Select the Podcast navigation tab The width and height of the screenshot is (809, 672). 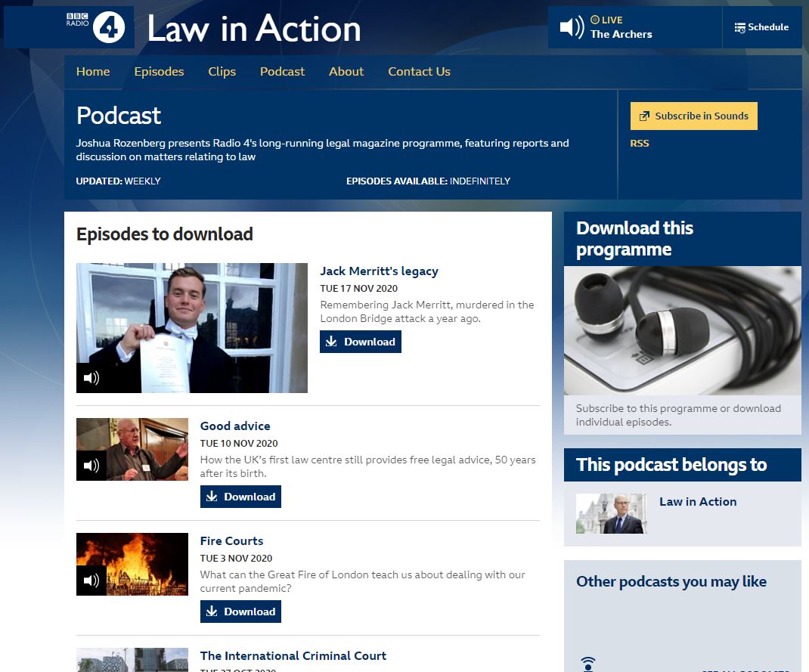[282, 72]
